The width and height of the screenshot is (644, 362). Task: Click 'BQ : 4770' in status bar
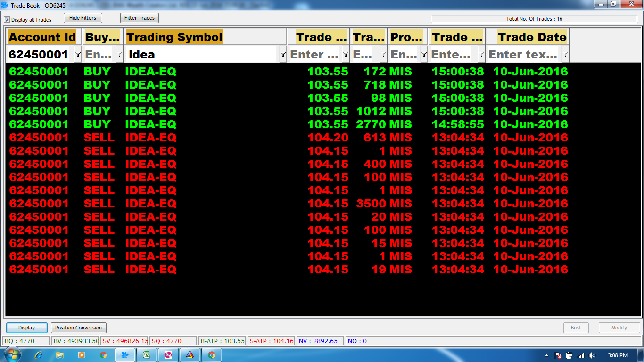pos(26,341)
